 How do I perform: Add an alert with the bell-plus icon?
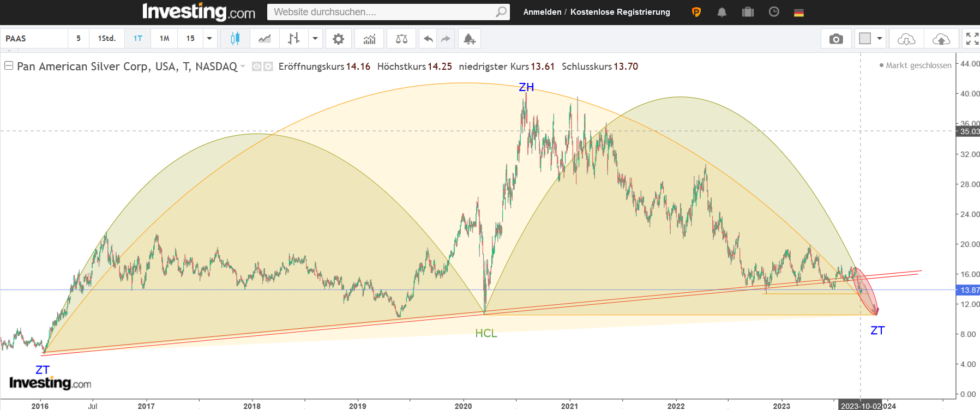tap(470, 39)
